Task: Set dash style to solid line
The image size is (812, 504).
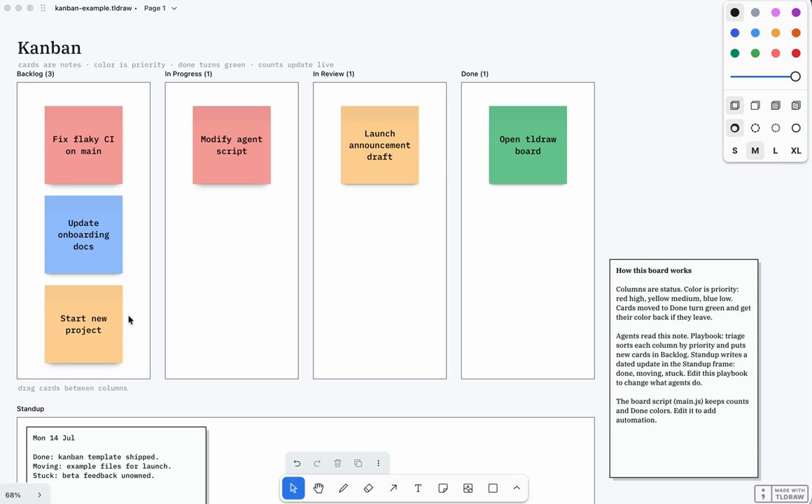Action: pos(796,128)
